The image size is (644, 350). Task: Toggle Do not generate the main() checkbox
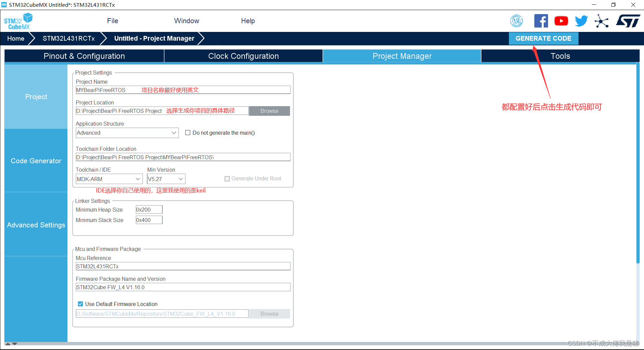pos(188,133)
